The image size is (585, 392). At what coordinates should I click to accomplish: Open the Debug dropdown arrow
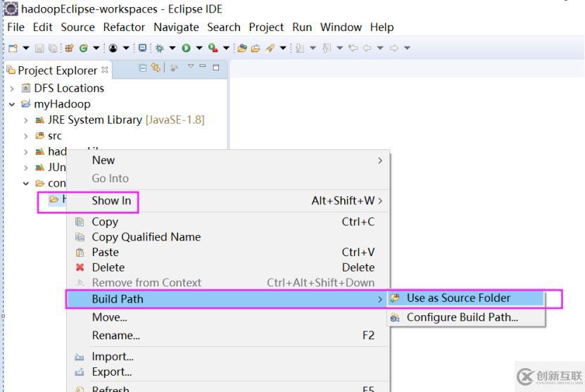172,48
